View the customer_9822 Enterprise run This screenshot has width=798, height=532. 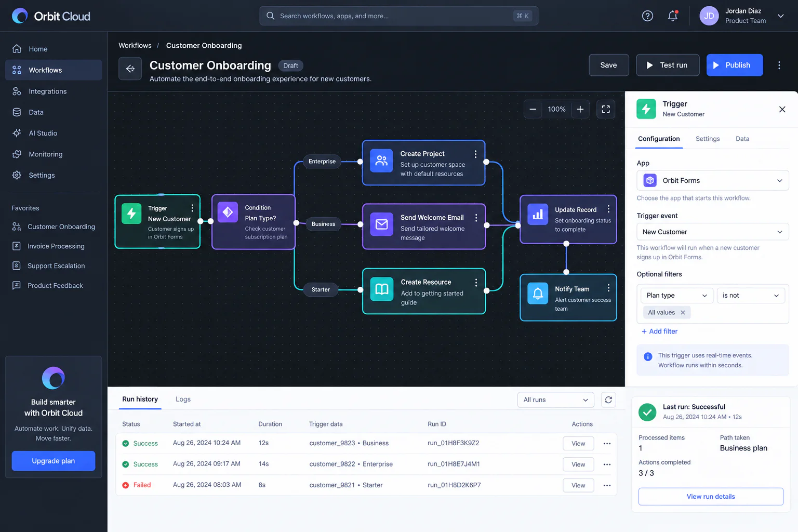pos(578,464)
